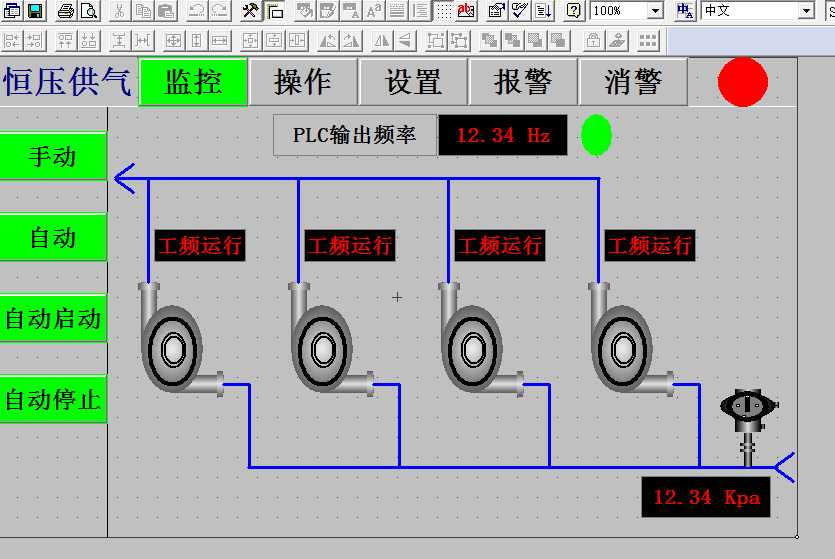This screenshot has width=835, height=559.
Task: Open the 设置 settings tab
Action: (x=413, y=82)
